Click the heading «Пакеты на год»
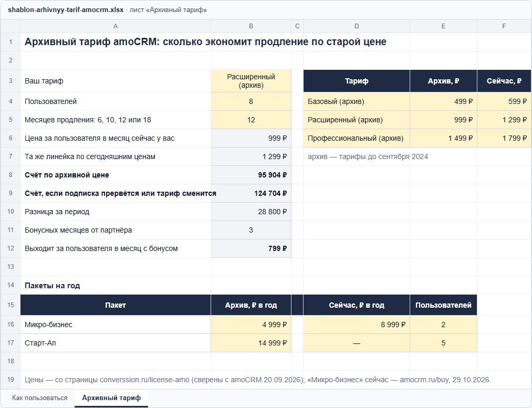The width and height of the screenshot is (532, 408). point(52,286)
